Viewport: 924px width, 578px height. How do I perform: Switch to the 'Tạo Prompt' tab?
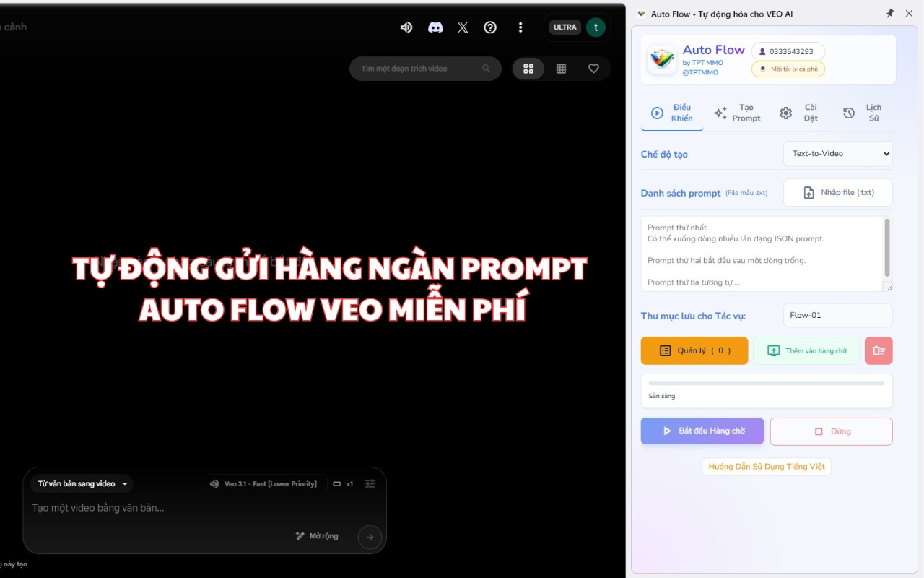[x=737, y=113]
